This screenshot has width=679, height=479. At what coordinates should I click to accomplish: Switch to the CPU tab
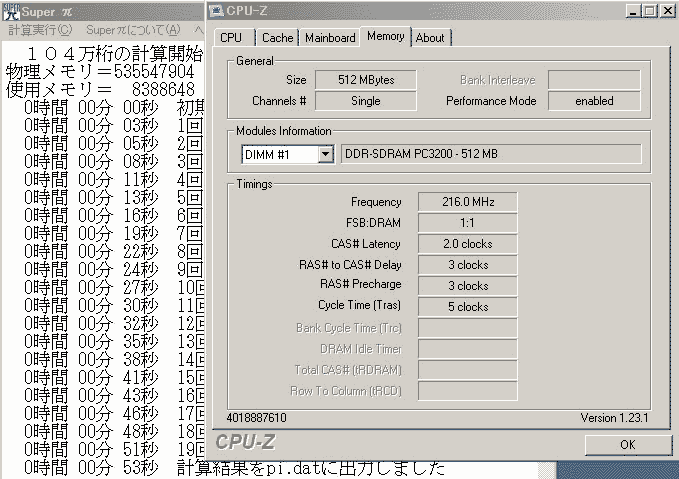(231, 38)
